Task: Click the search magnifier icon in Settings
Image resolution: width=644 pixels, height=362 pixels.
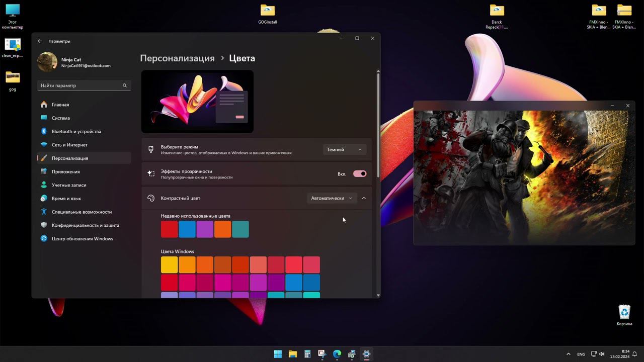Action: [125, 85]
